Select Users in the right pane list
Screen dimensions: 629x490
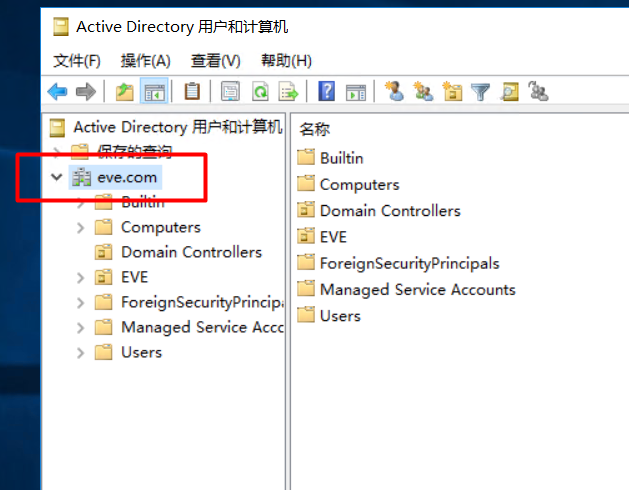pos(340,316)
